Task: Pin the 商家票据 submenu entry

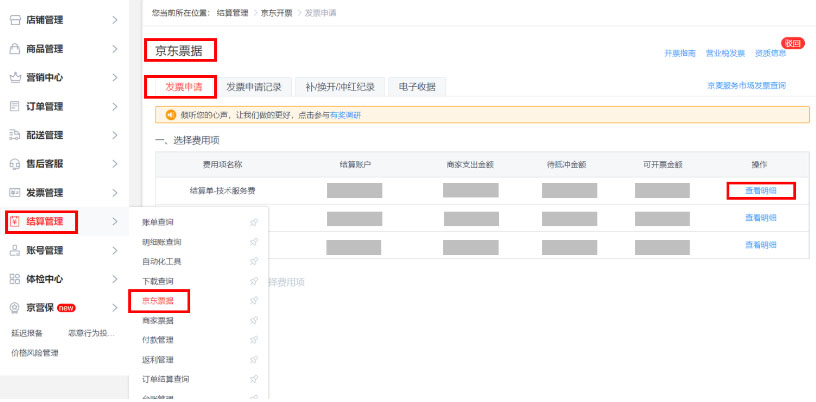Action: (x=253, y=320)
